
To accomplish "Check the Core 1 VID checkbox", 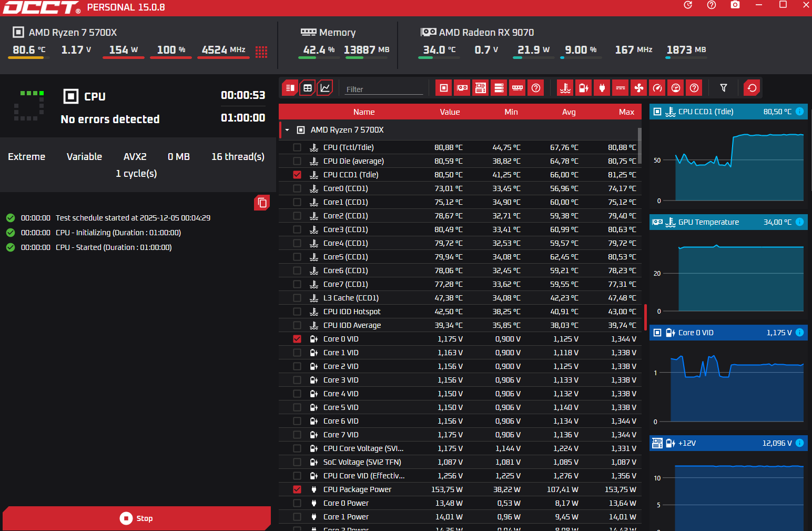I will (297, 353).
